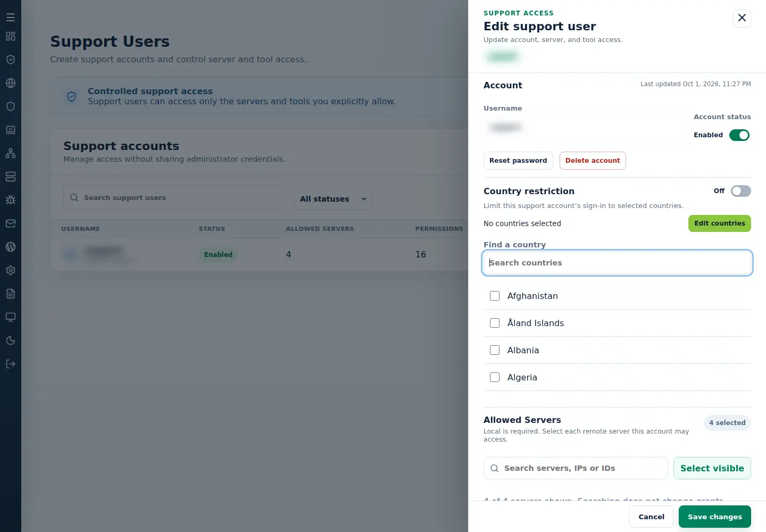Open the monitor sidebar icon
The image size is (766, 532).
[11, 317]
